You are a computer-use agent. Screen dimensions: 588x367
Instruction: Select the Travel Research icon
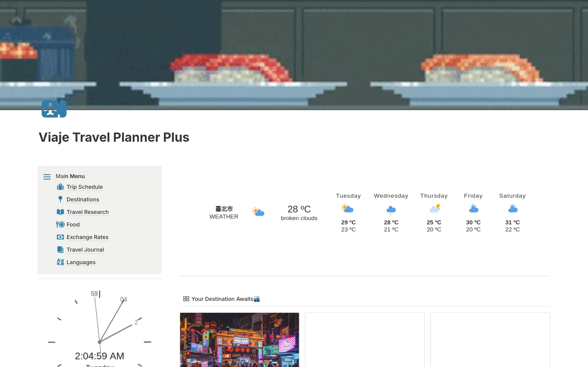61,212
